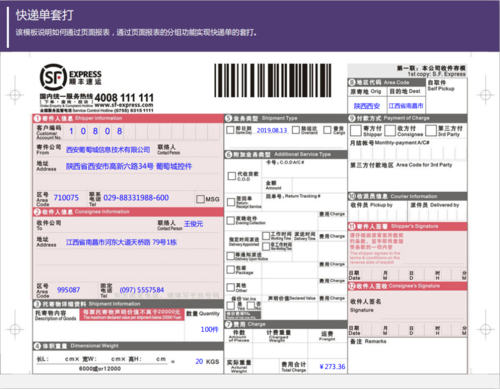Screen dimensions: 500x389
Task: Click the SF Express logo
Action: tap(70, 77)
